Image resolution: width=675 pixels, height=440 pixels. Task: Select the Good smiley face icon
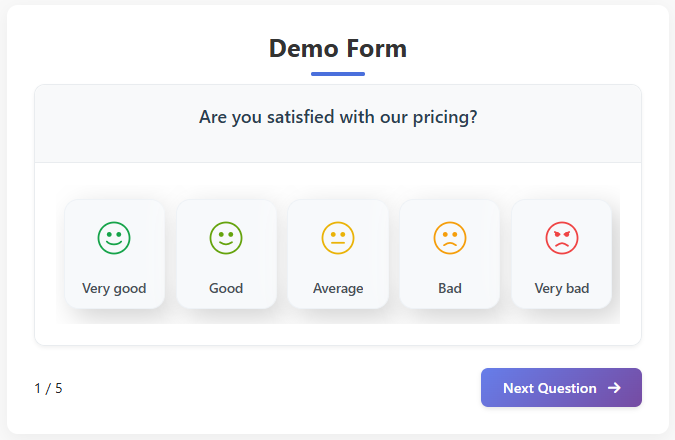tap(226, 238)
